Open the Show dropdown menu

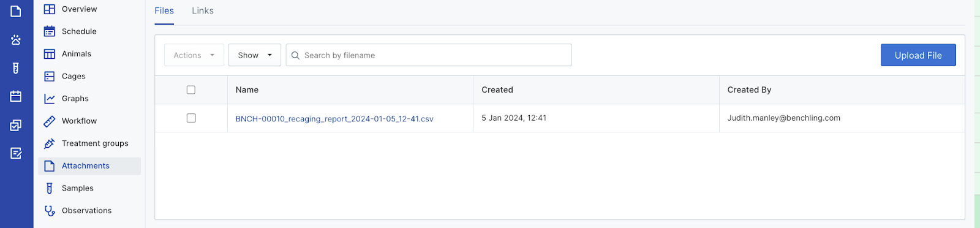coord(255,55)
